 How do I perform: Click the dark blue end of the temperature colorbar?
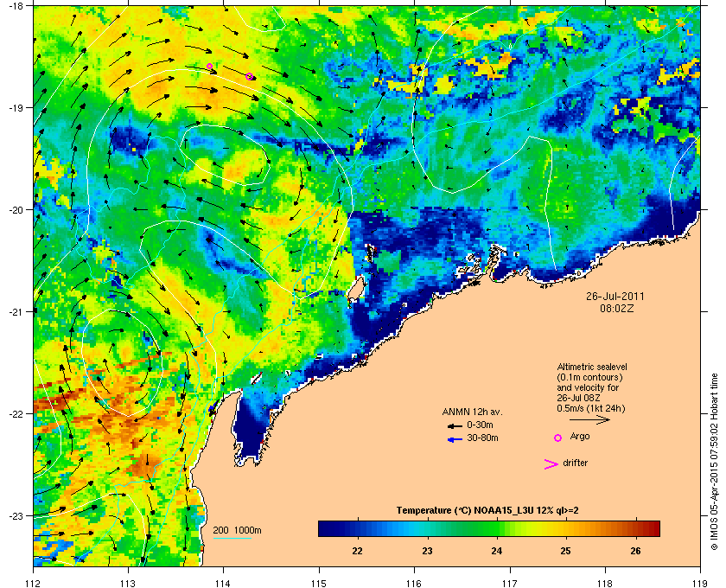(x=322, y=528)
